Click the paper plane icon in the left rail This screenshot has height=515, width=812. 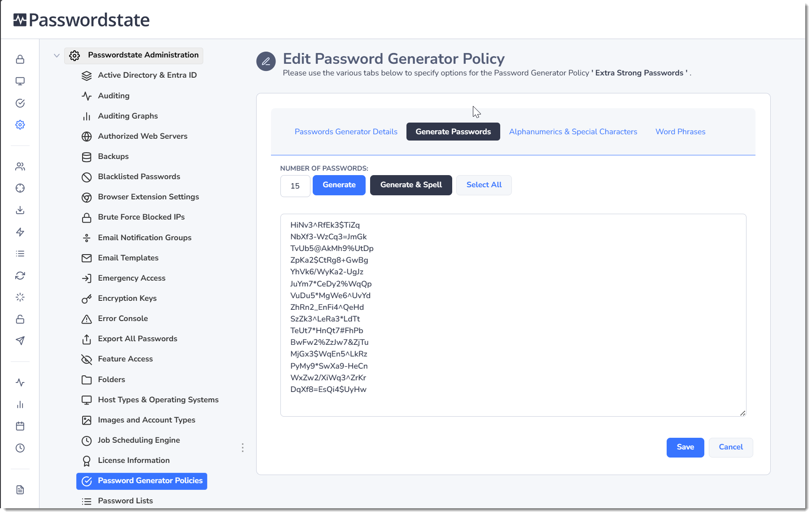(20, 341)
